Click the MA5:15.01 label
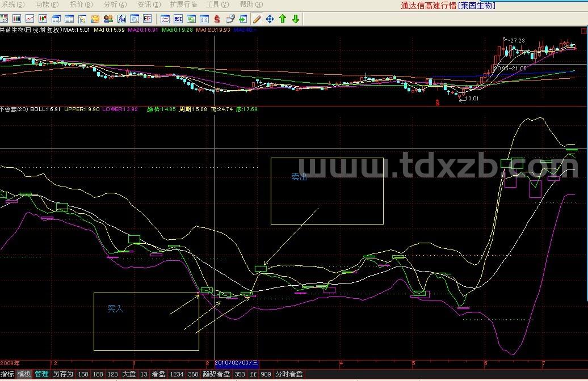The height and width of the screenshot is (381, 588). [x=77, y=30]
